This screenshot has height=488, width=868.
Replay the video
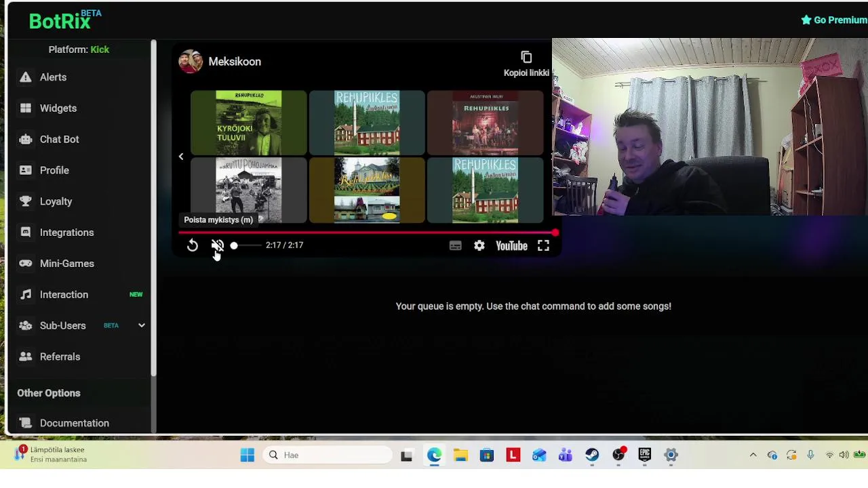point(193,246)
